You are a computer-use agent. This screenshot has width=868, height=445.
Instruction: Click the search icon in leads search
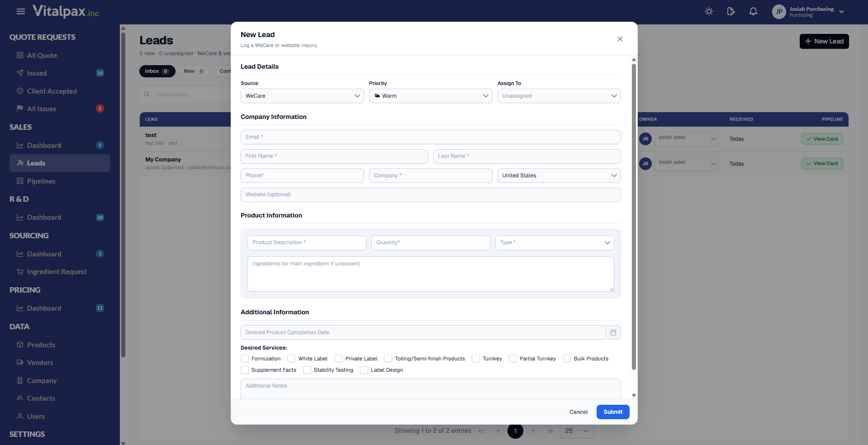147,95
